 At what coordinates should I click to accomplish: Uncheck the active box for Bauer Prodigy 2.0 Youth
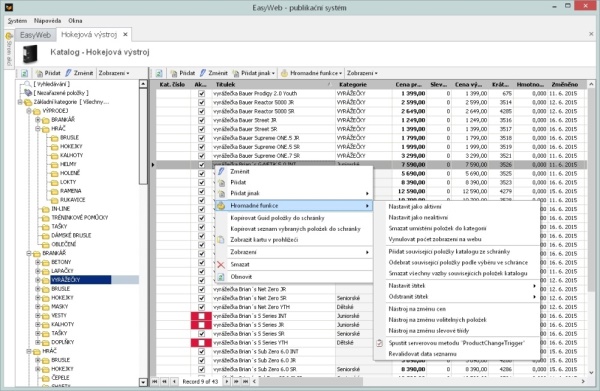click(x=201, y=94)
